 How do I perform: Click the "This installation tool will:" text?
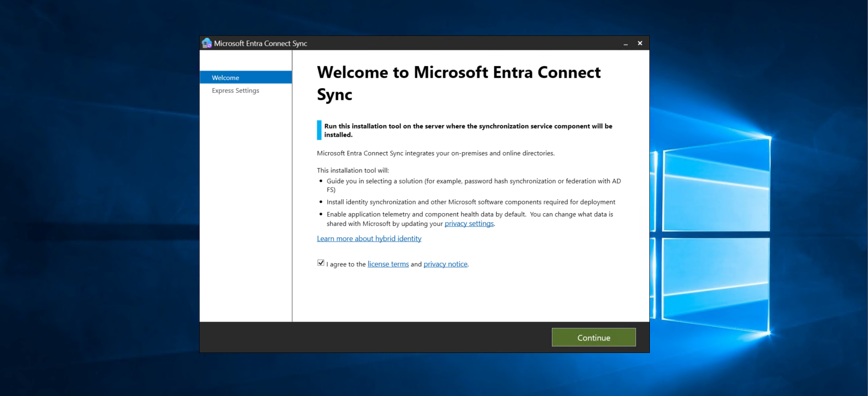[x=353, y=171]
